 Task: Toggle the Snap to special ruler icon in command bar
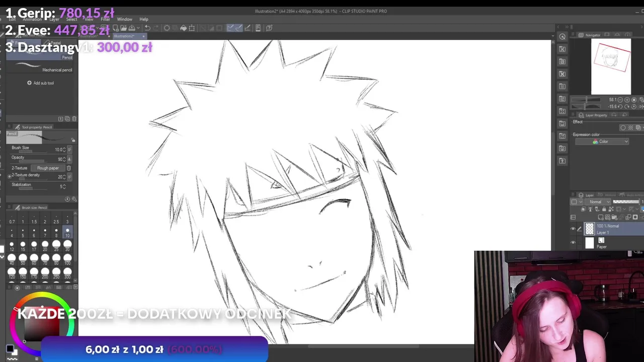tap(238, 28)
